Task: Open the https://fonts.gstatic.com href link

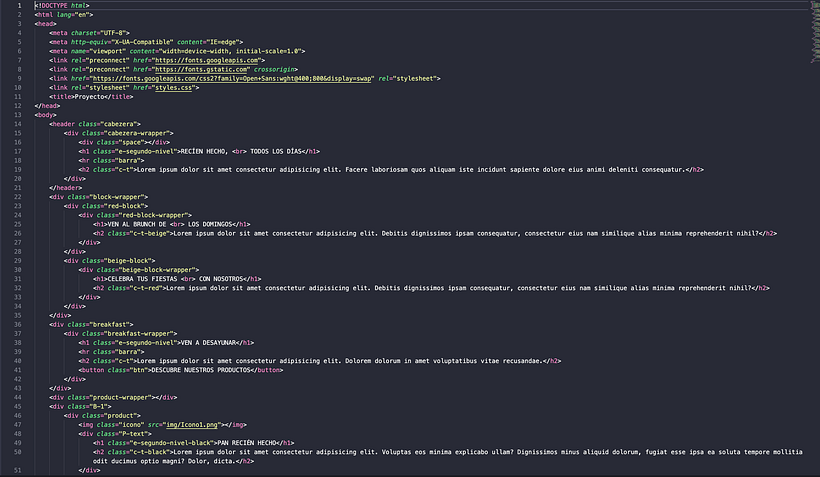Action: (x=201, y=69)
